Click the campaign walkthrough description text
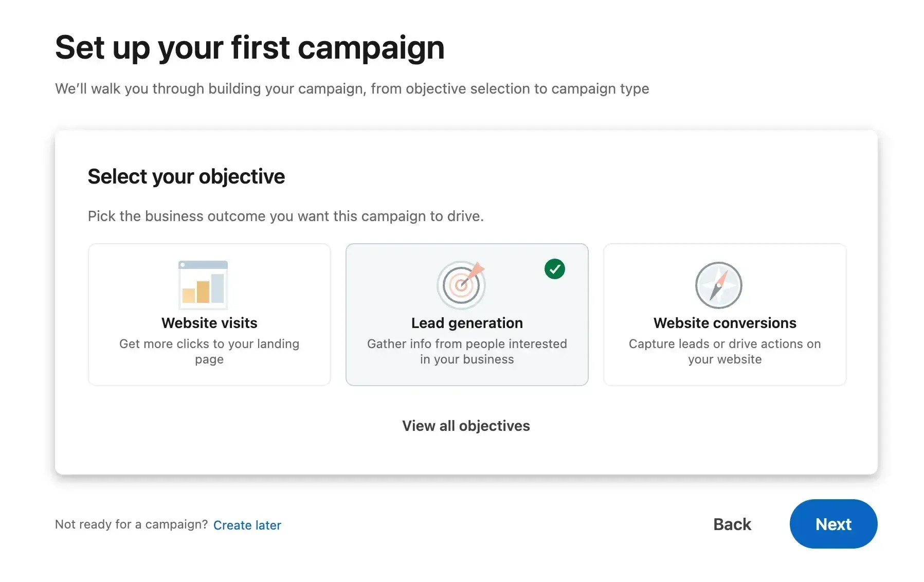The height and width of the screenshot is (582, 924). (352, 88)
